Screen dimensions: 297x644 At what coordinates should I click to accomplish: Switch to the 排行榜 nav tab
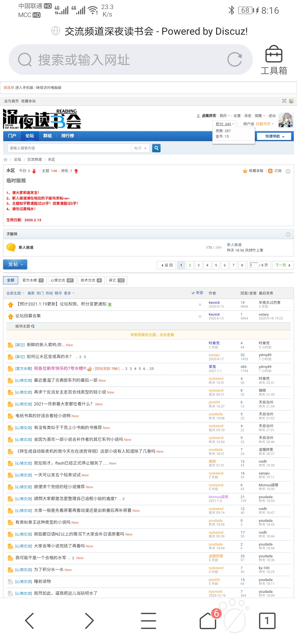pyautogui.click(x=67, y=136)
